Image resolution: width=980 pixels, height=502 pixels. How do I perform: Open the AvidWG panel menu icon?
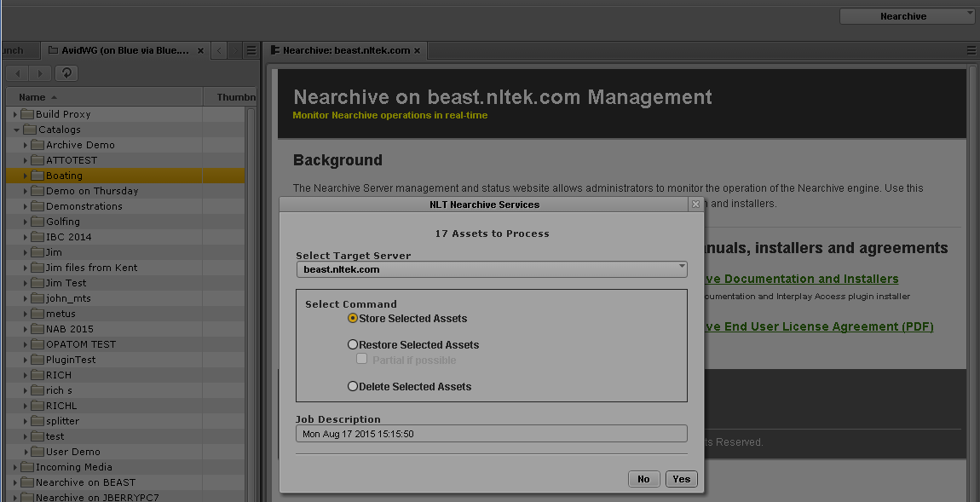point(251,50)
